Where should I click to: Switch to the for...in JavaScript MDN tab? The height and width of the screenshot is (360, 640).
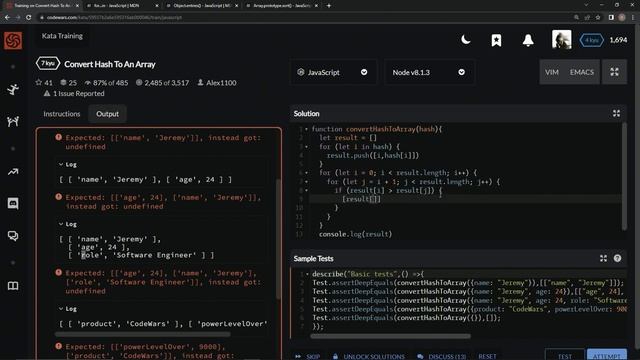(123, 6)
